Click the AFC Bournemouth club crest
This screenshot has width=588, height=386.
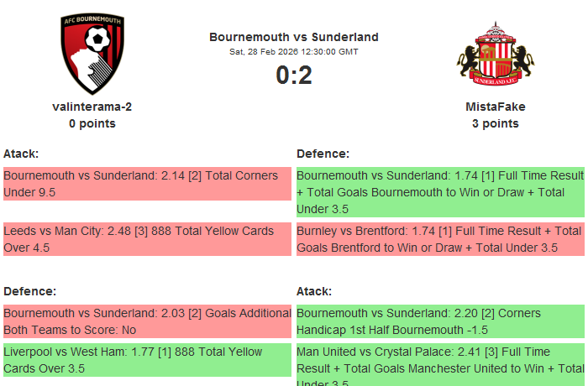point(92,55)
